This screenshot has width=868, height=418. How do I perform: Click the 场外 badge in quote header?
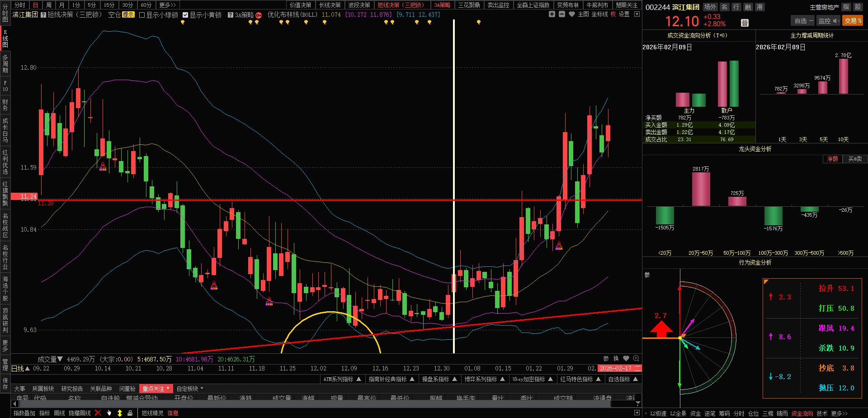pos(710,7)
